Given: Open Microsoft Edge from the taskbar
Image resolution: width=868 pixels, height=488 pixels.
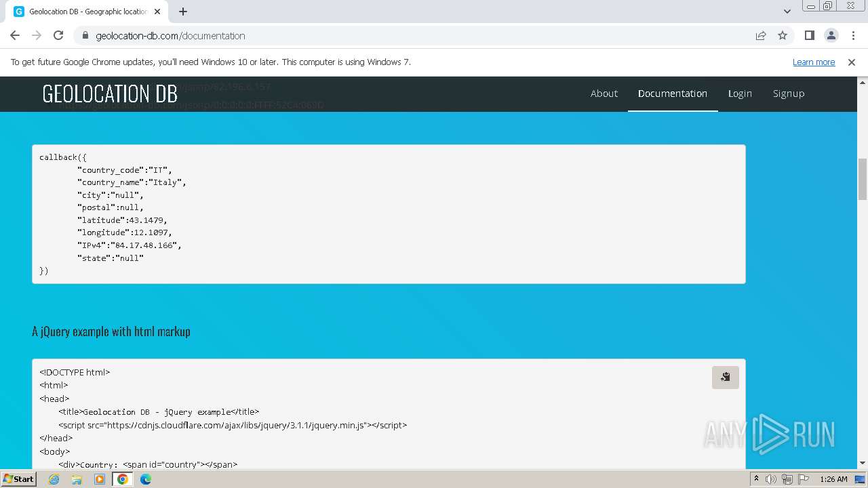Looking at the screenshot, I should [x=146, y=479].
